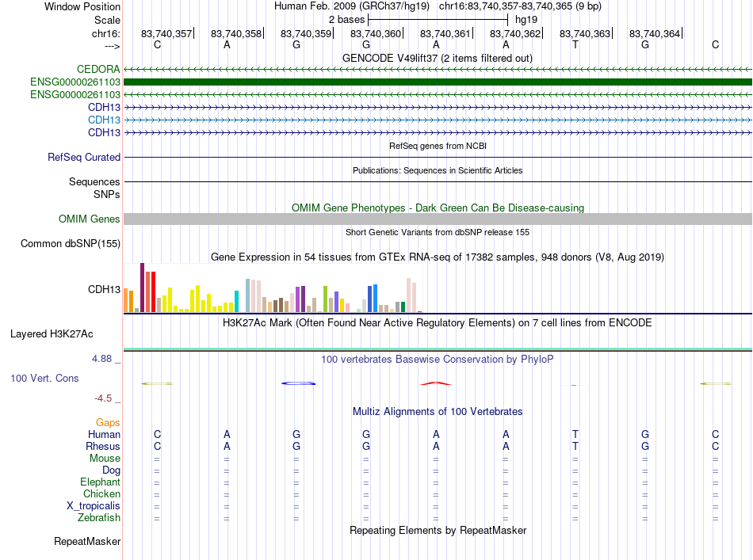Open the light-blue CDH13 transcript label
Viewport: 753px width, 560px height.
tap(104, 120)
